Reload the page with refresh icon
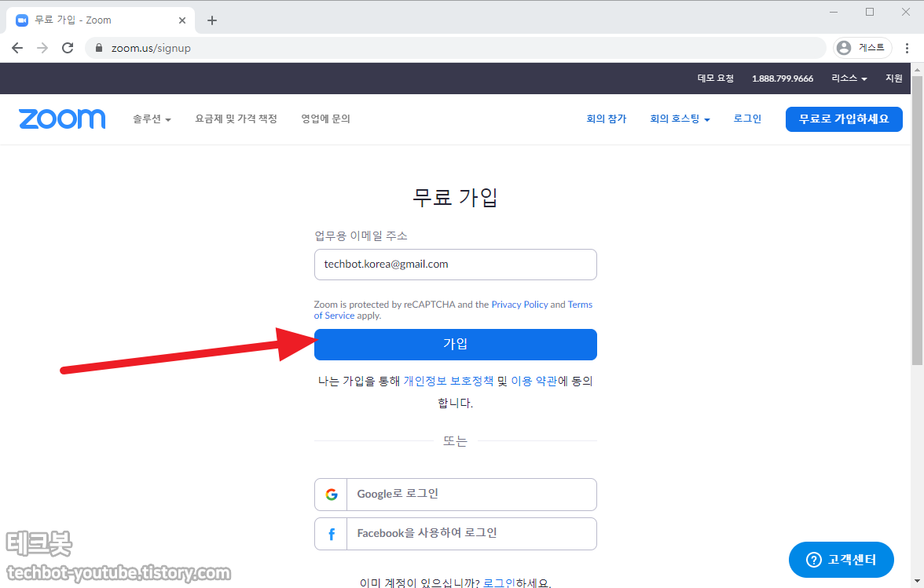The height and width of the screenshot is (588, 924). [x=68, y=48]
